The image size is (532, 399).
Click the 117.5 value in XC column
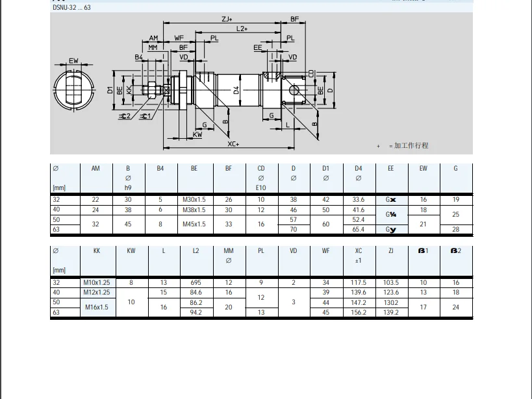coord(359,282)
